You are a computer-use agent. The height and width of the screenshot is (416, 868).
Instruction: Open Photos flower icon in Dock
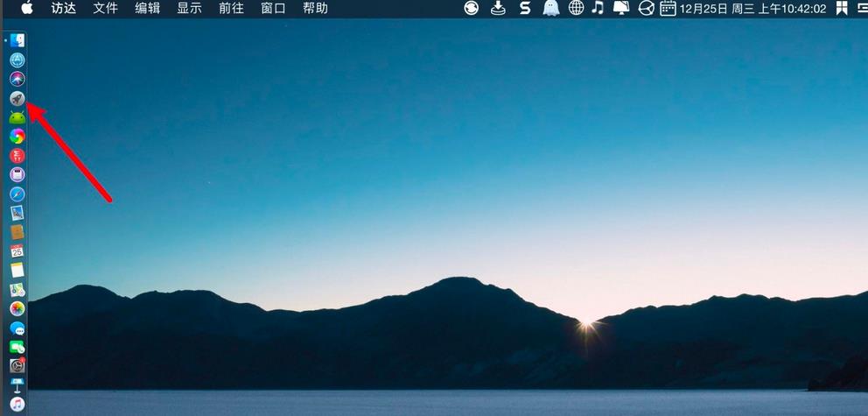point(17,308)
